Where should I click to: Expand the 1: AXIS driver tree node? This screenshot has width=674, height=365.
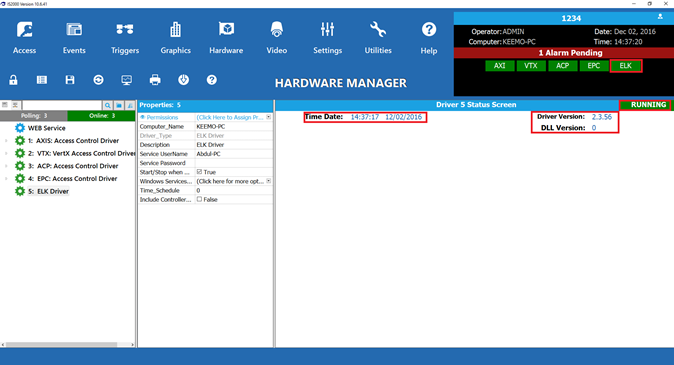coord(6,141)
